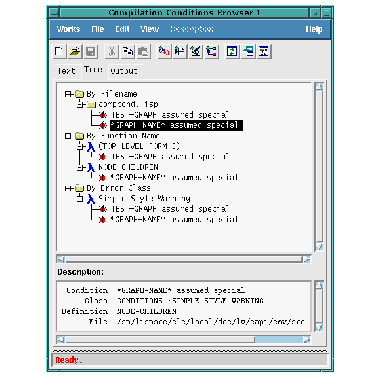
Task: Click the New document toolbar icon
Action: click(59, 52)
